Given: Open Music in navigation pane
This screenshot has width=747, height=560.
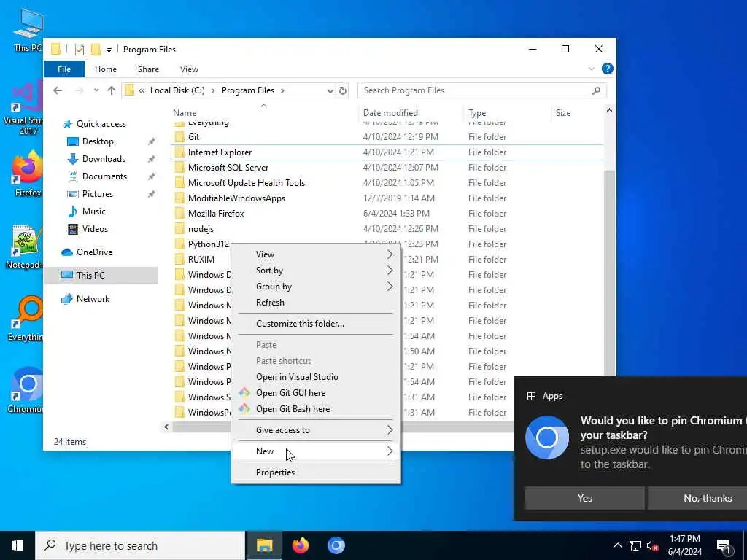Looking at the screenshot, I should (93, 211).
